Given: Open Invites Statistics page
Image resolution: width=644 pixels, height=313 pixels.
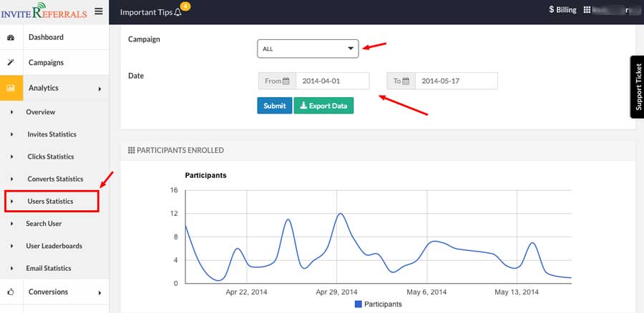Looking at the screenshot, I should pos(52,134).
